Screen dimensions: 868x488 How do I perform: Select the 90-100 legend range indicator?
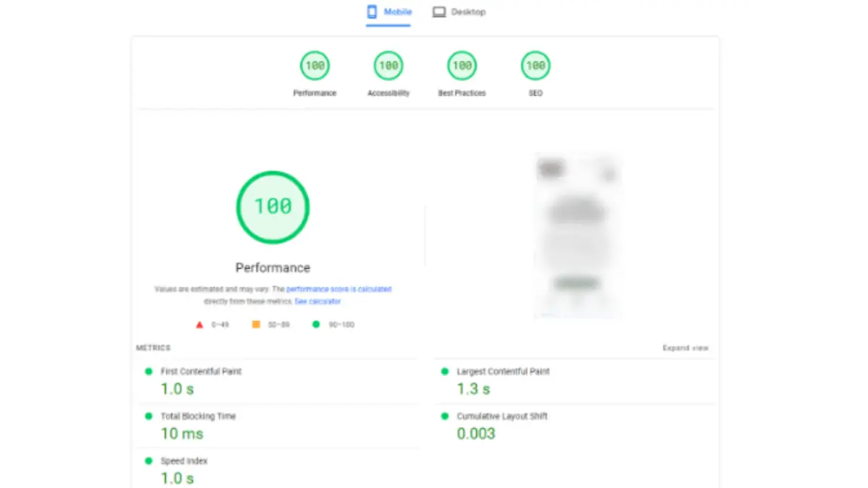315,325
